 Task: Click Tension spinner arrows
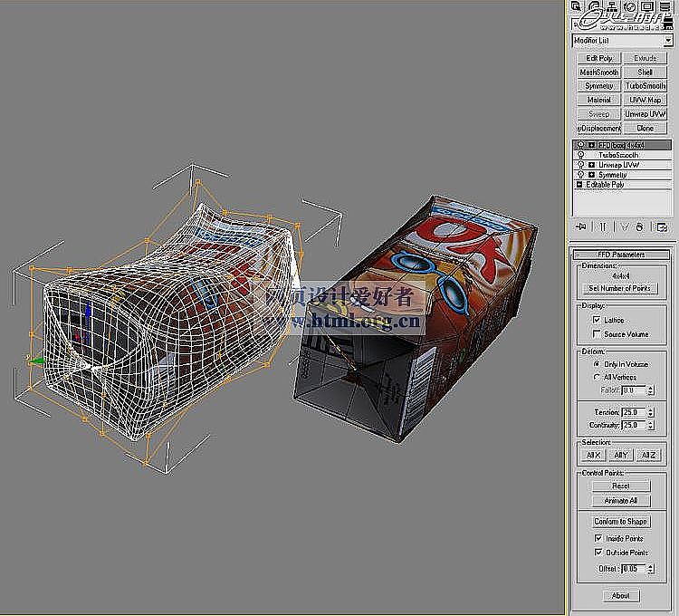click(651, 412)
